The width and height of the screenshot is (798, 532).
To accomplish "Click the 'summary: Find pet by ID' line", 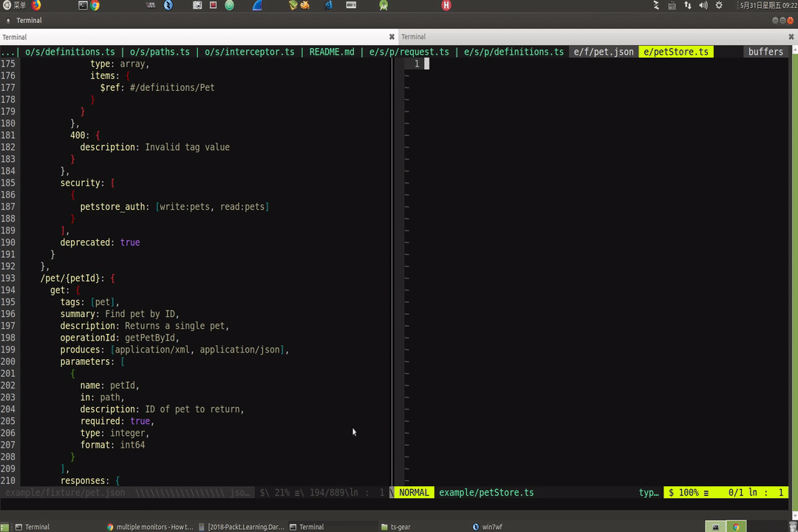I will (x=120, y=313).
